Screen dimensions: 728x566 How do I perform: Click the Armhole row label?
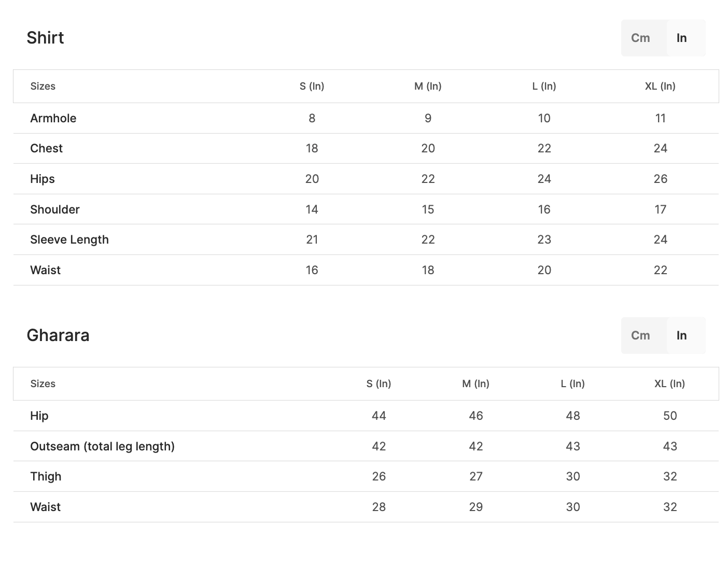coord(53,118)
